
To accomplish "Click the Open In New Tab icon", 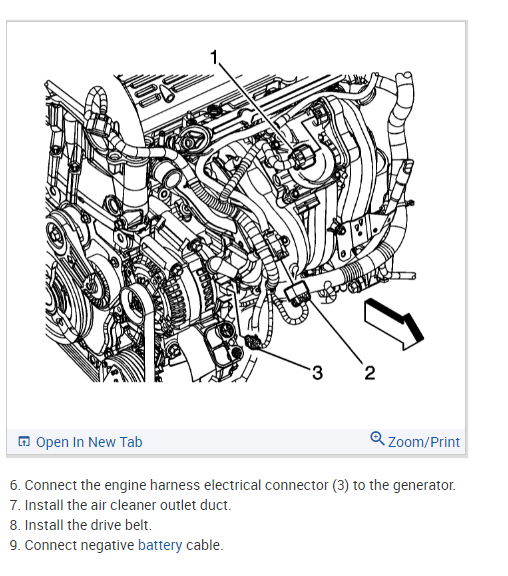I will click(x=24, y=441).
